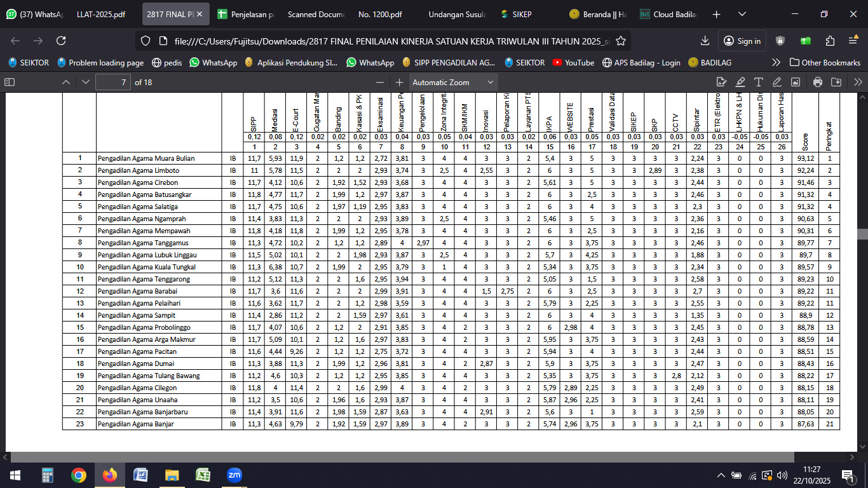868x488 pixels.
Task: Open the add signature tool
Action: pyautogui.click(x=721, y=82)
